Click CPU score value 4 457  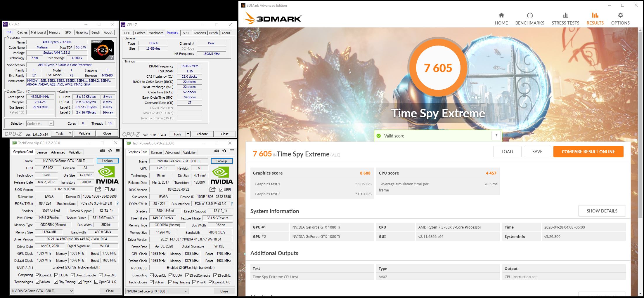tap(491, 173)
